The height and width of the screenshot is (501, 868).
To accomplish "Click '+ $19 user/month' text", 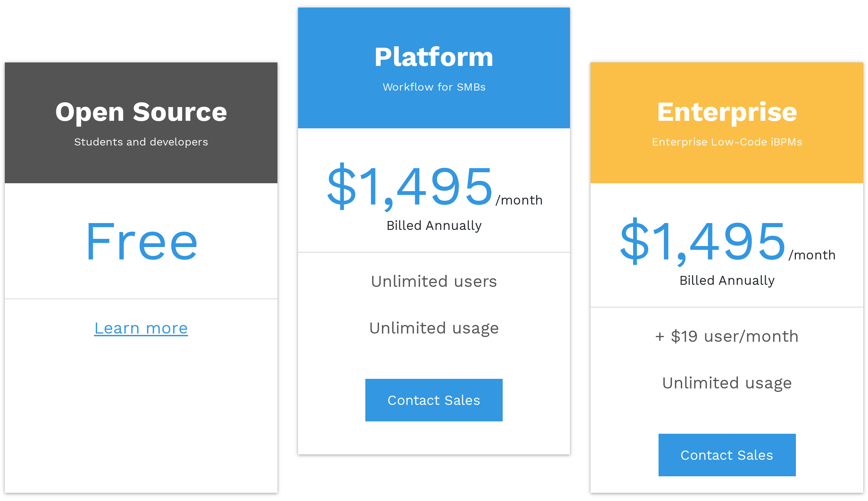I will (727, 337).
